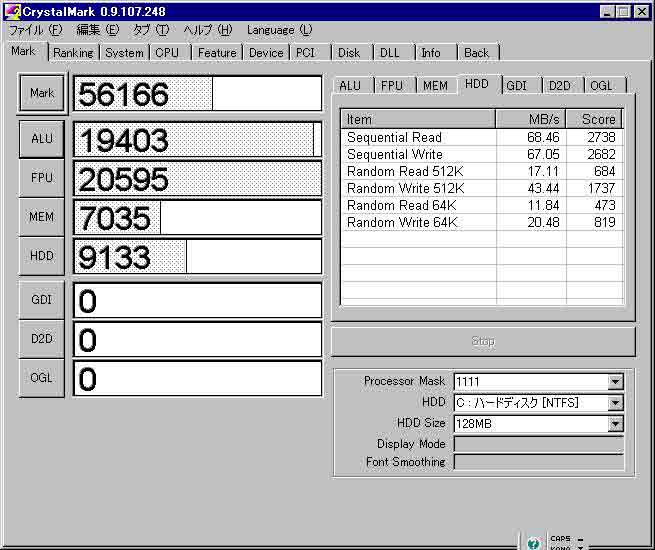Screen dimensions: 655x550
Task: Maximize the CrystalMark window
Action: click(x=623, y=11)
